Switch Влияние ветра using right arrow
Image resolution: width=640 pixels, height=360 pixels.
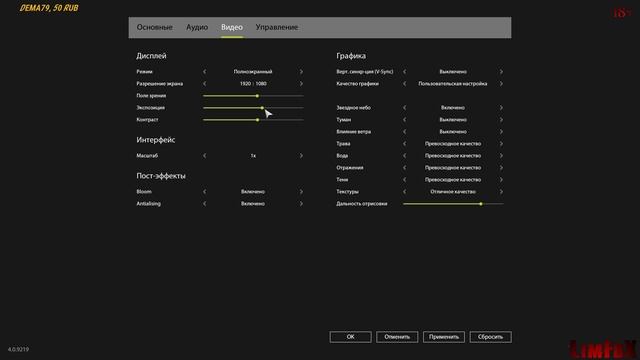pos(501,132)
